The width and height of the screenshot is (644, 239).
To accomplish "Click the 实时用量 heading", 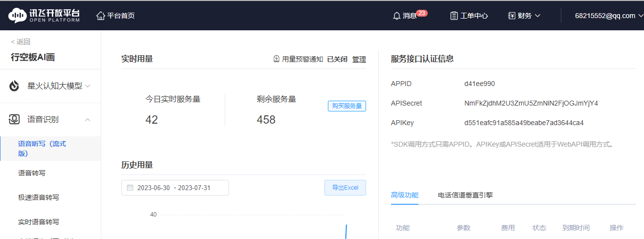I will [137, 59].
